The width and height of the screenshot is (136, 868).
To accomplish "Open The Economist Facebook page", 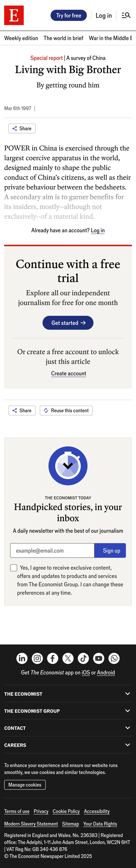I will (x=53, y=658).
